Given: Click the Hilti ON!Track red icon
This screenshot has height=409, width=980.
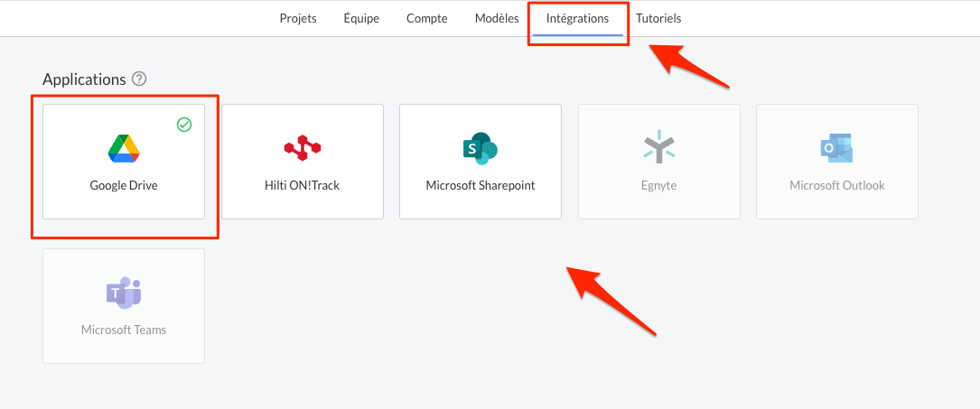Looking at the screenshot, I should click(x=303, y=149).
